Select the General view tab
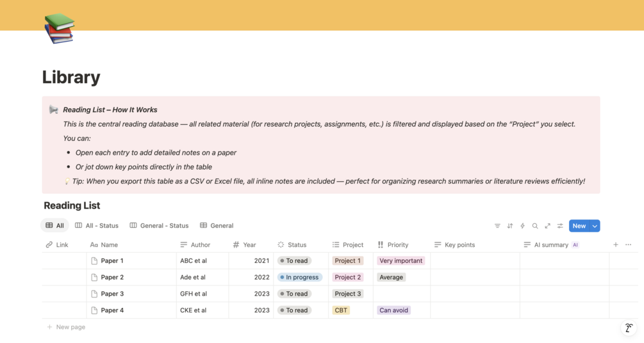 point(217,226)
